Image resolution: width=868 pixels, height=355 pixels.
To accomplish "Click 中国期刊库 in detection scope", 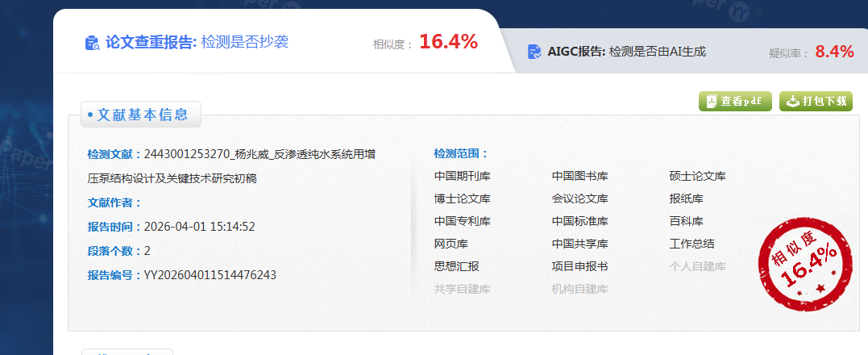I will [463, 176].
